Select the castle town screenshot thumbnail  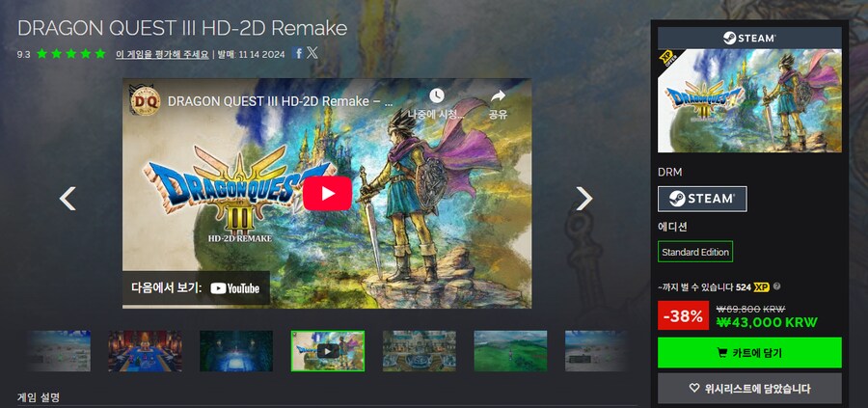pyautogui.click(x=420, y=351)
